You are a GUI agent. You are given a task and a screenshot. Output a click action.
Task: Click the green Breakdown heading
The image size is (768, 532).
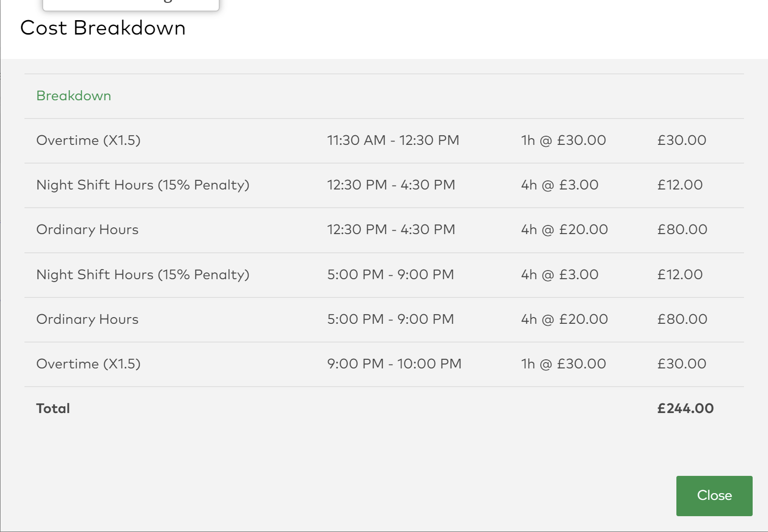[73, 96]
